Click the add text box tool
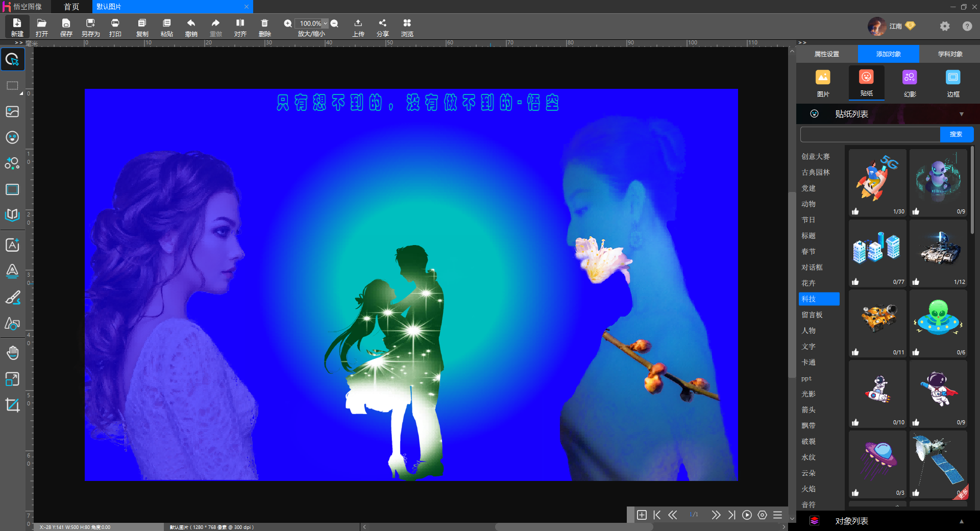The height and width of the screenshot is (531, 980). pyautogui.click(x=12, y=245)
